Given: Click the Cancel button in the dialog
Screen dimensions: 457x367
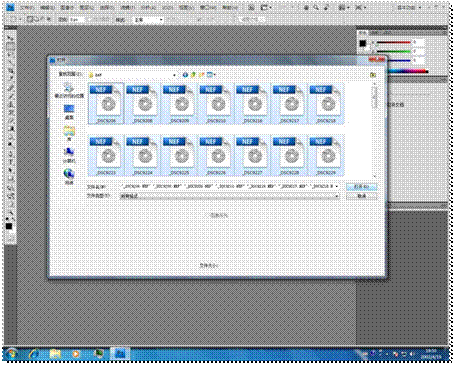Looking at the screenshot, I should click(361, 196).
